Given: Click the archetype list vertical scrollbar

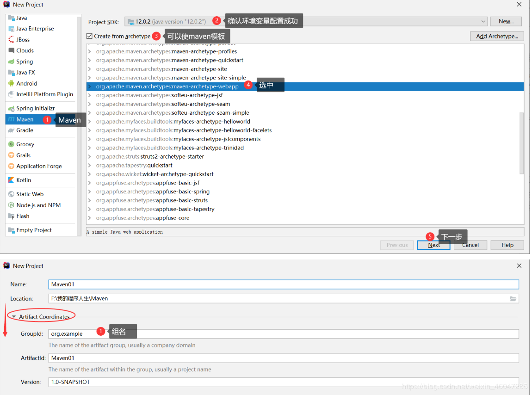Looking at the screenshot, I should 521,143.
